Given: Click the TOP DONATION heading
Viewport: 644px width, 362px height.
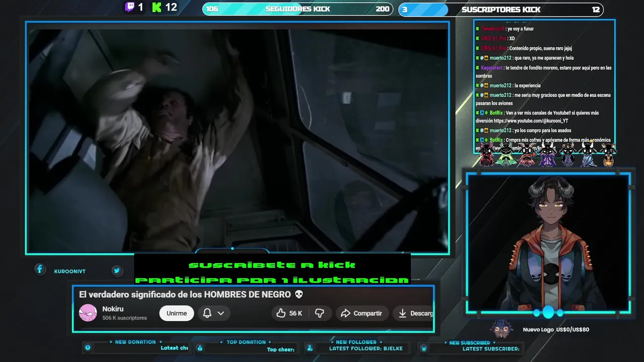Looking at the screenshot, I should pos(246,342).
